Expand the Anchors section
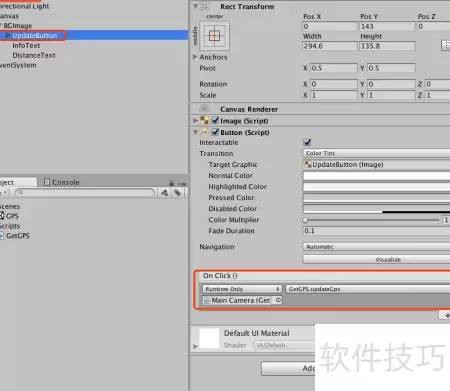Screen dimensions: 450x391 (x=195, y=57)
